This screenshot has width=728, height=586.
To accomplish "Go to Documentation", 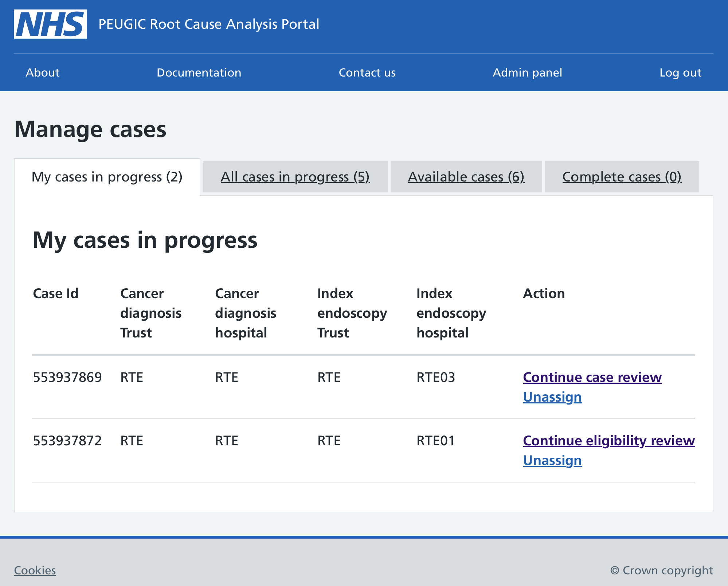I will [199, 73].
